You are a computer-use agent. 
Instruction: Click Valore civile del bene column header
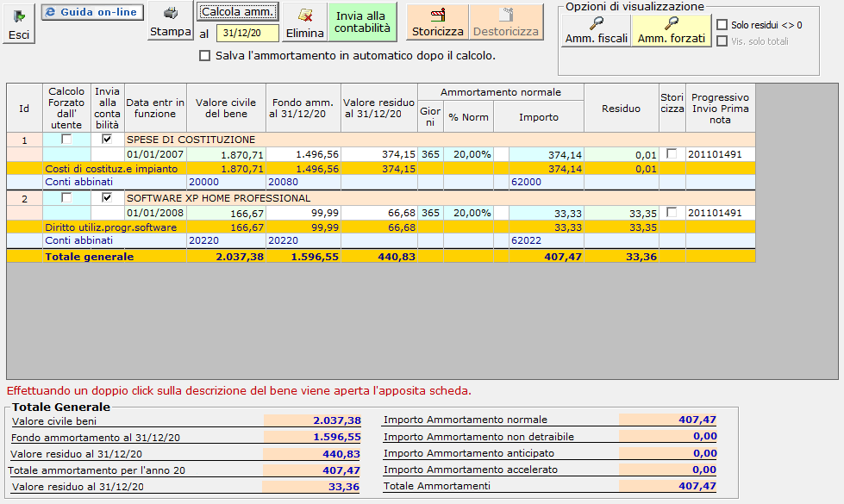pos(226,108)
